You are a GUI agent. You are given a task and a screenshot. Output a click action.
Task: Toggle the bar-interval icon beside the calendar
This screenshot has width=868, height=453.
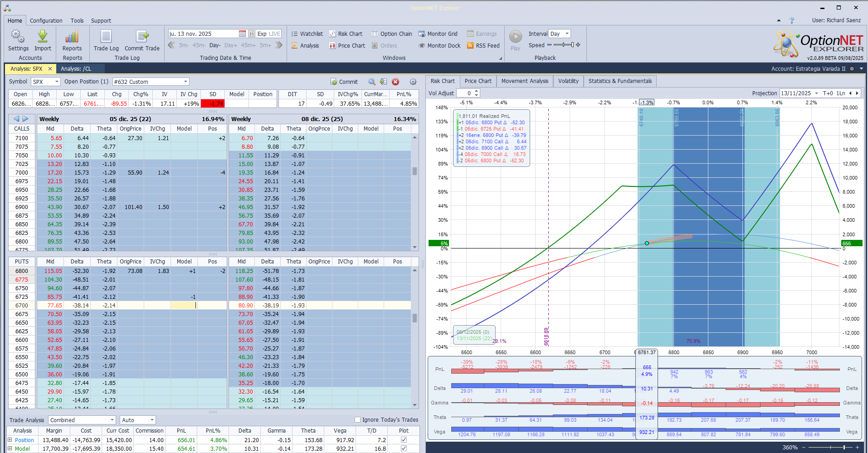pyautogui.click(x=252, y=34)
